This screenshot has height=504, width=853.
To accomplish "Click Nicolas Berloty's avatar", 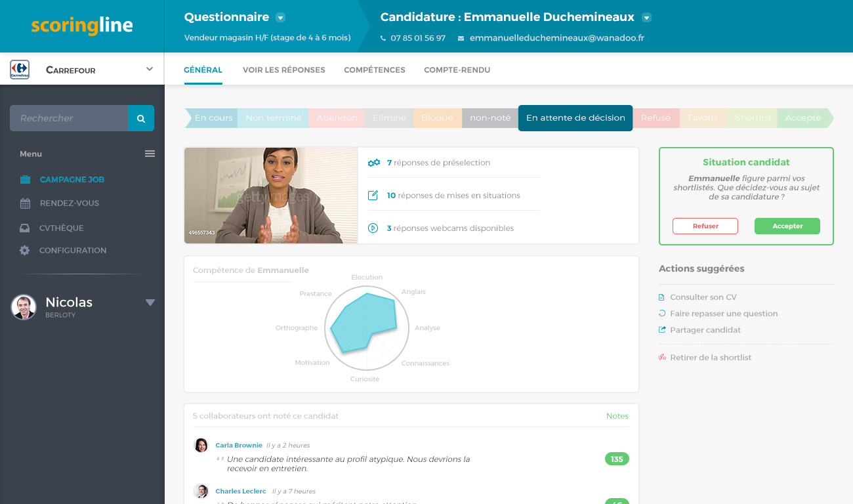I will click(24, 306).
